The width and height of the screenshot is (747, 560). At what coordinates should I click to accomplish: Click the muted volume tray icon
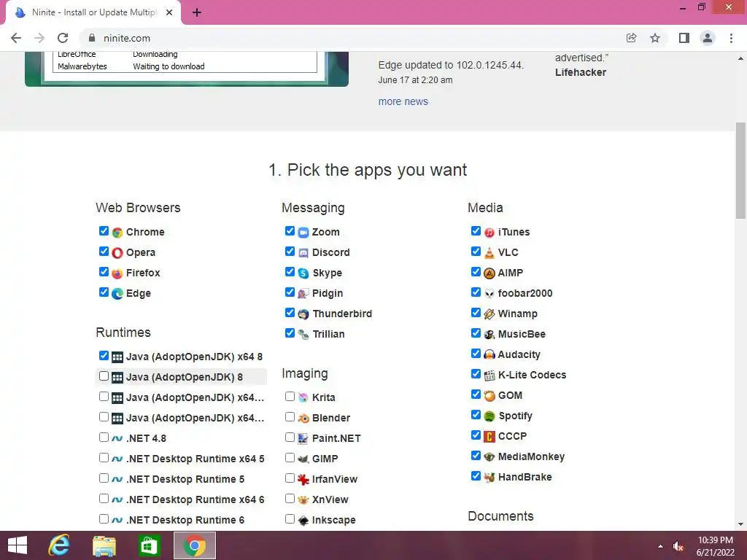678,547
